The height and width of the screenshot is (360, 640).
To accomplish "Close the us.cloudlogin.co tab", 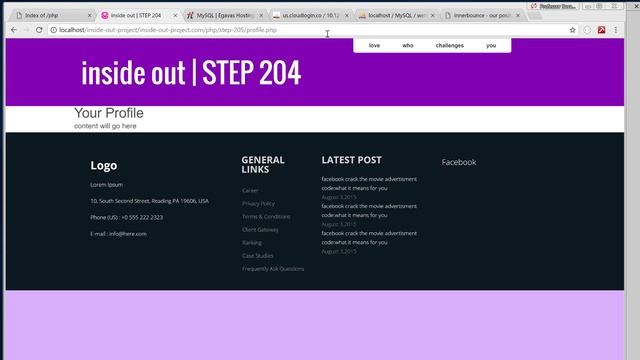I will pos(347,15).
